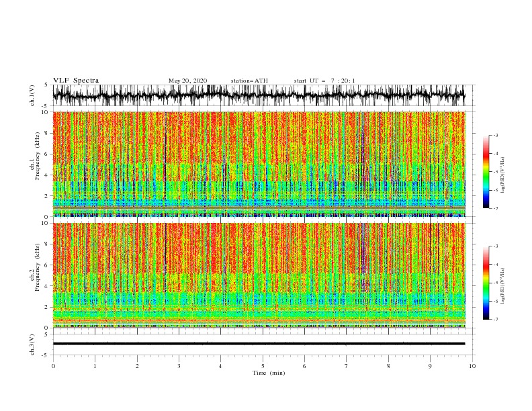Screen dimensions: 532x411
Task: Click time axis tick label "6"
Action: pyautogui.click(x=304, y=366)
